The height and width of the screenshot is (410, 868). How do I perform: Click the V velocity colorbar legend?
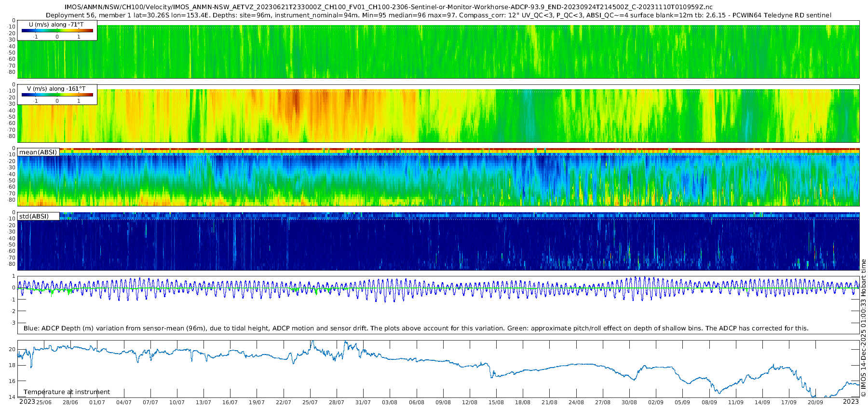point(57,95)
